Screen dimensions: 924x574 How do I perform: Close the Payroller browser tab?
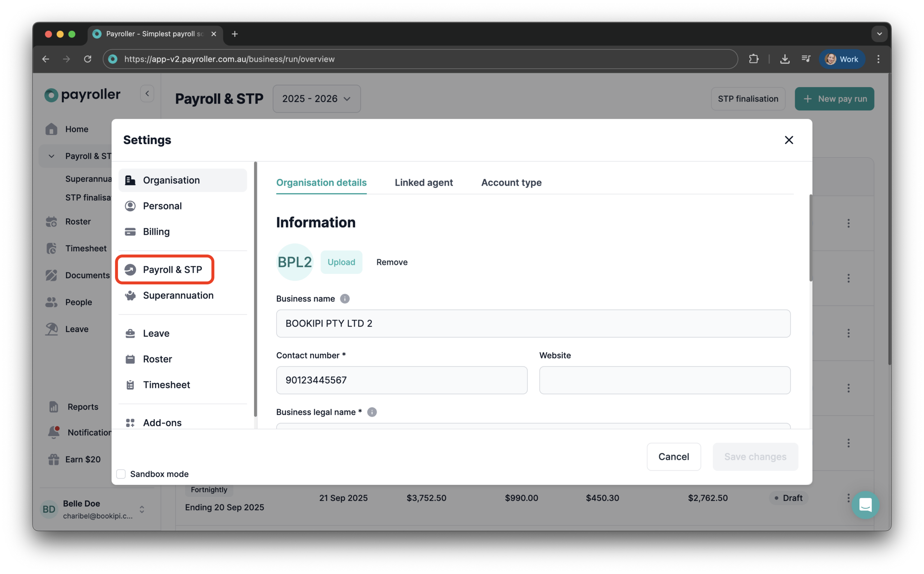pyautogui.click(x=214, y=34)
